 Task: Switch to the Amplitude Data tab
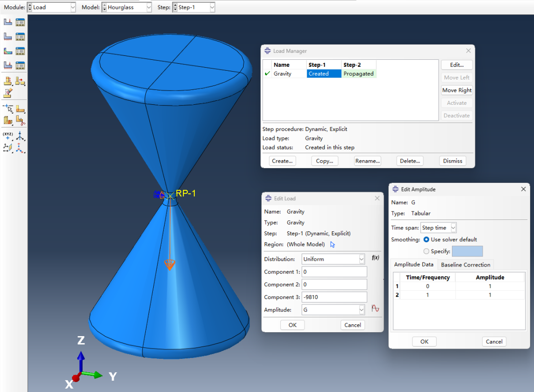pyautogui.click(x=413, y=264)
